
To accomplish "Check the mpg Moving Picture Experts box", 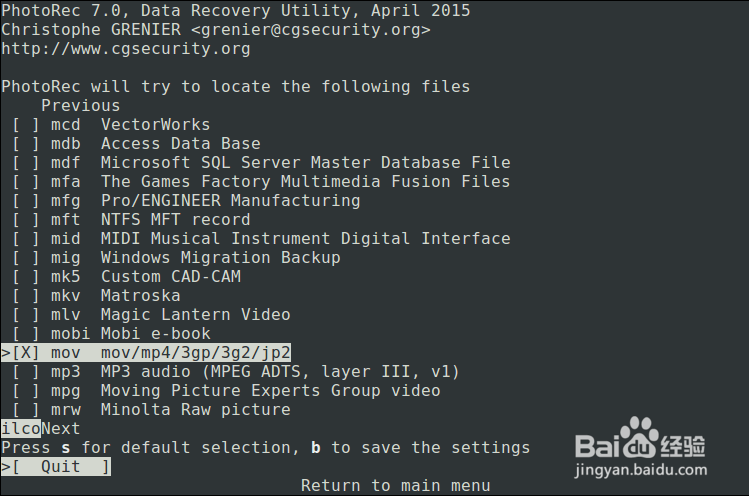I will click(26, 391).
